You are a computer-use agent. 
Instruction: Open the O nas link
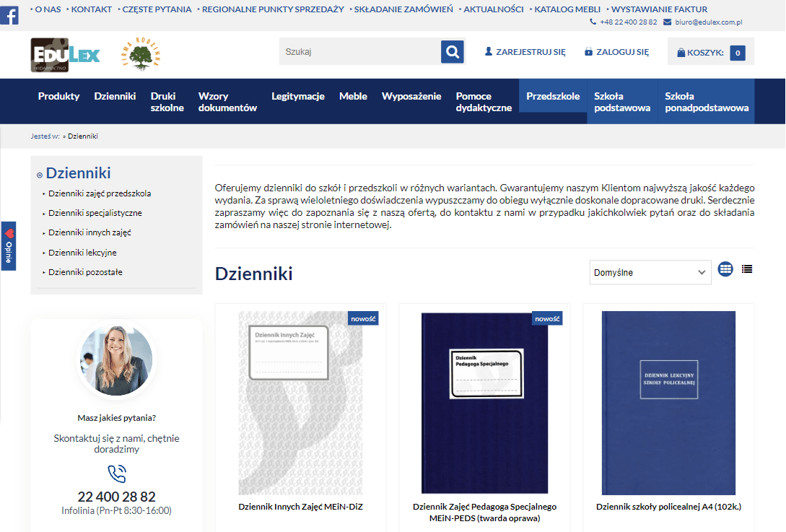pyautogui.click(x=48, y=9)
